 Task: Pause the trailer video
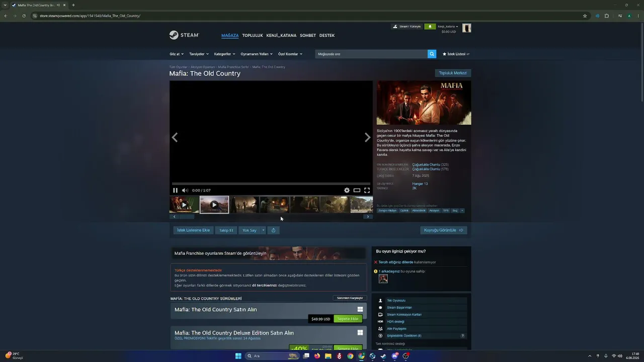click(x=175, y=190)
